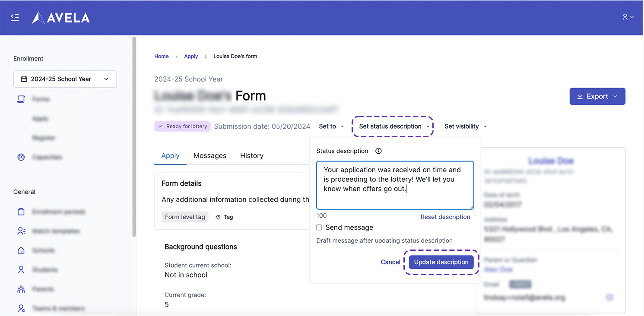Click the Avela logo in the header

61,18
